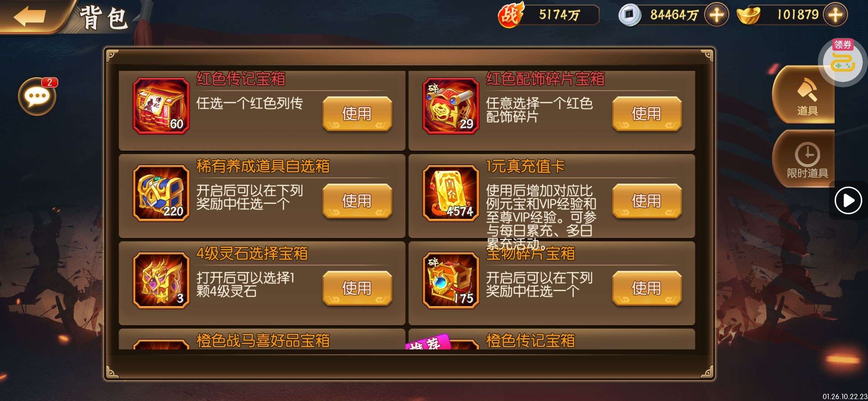This screenshot has width=868, height=401.
Task: Tap the 宝物碎片宝箱 item icon
Action: 451,280
